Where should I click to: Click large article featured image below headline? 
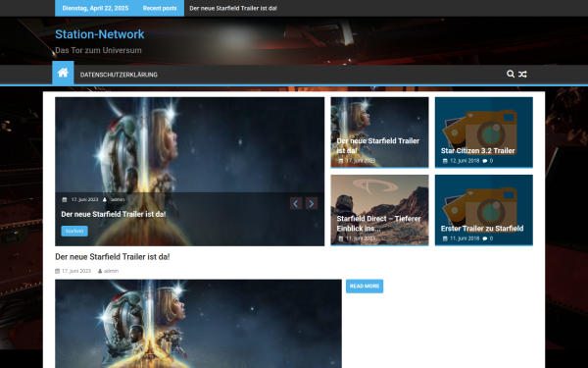click(x=198, y=324)
